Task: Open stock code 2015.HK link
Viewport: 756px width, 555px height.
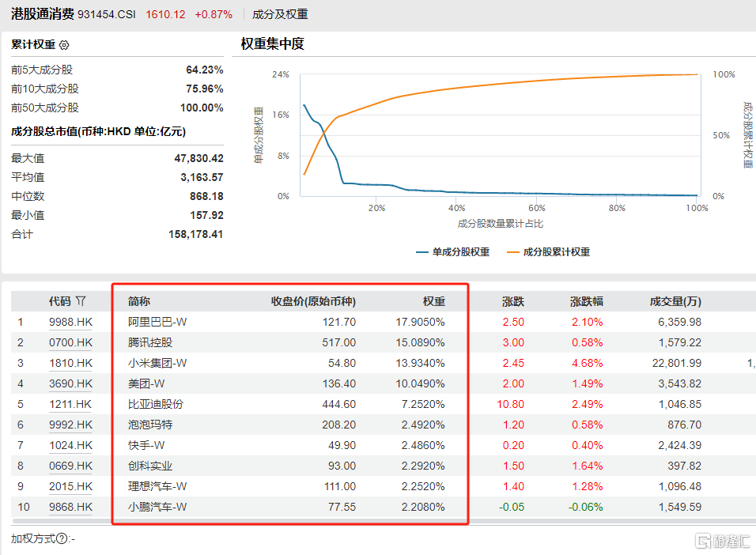Action: [70, 486]
